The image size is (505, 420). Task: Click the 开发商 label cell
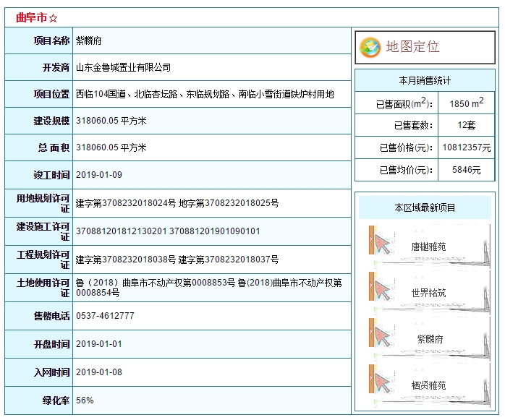[39, 67]
